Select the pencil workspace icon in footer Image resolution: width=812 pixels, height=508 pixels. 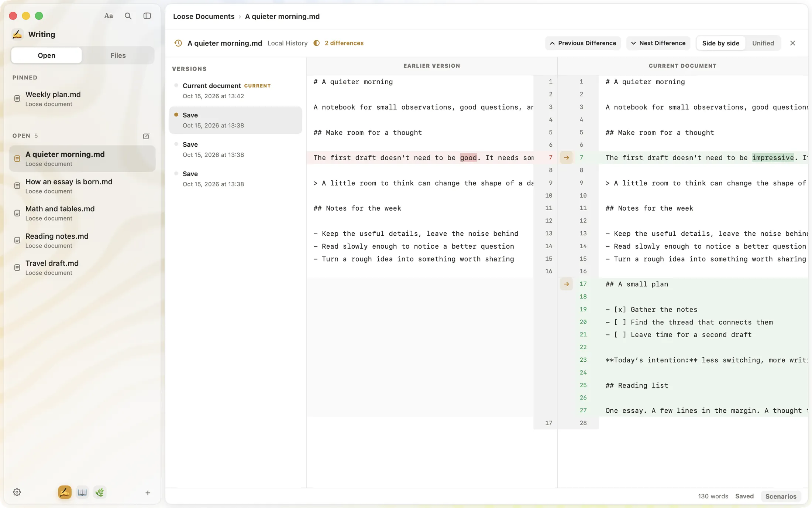pos(65,492)
